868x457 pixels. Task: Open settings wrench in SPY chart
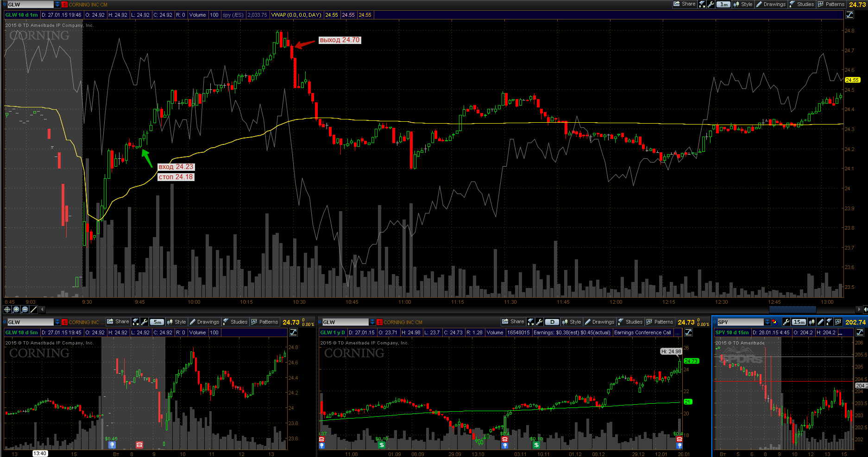point(786,322)
